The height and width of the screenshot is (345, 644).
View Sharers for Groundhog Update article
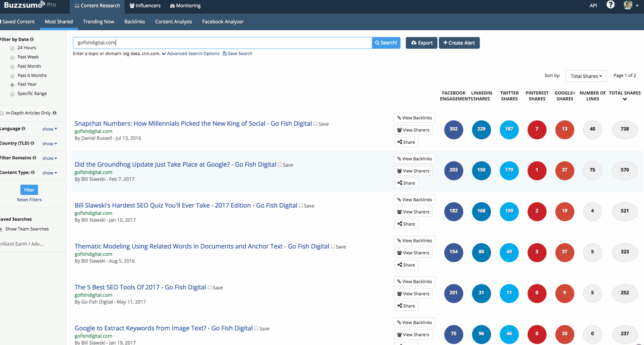pyautogui.click(x=413, y=171)
